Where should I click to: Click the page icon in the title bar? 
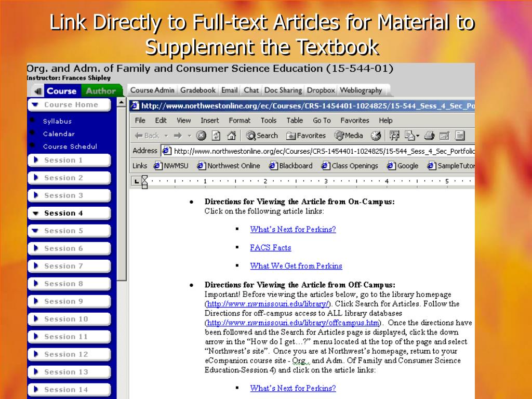coord(135,105)
